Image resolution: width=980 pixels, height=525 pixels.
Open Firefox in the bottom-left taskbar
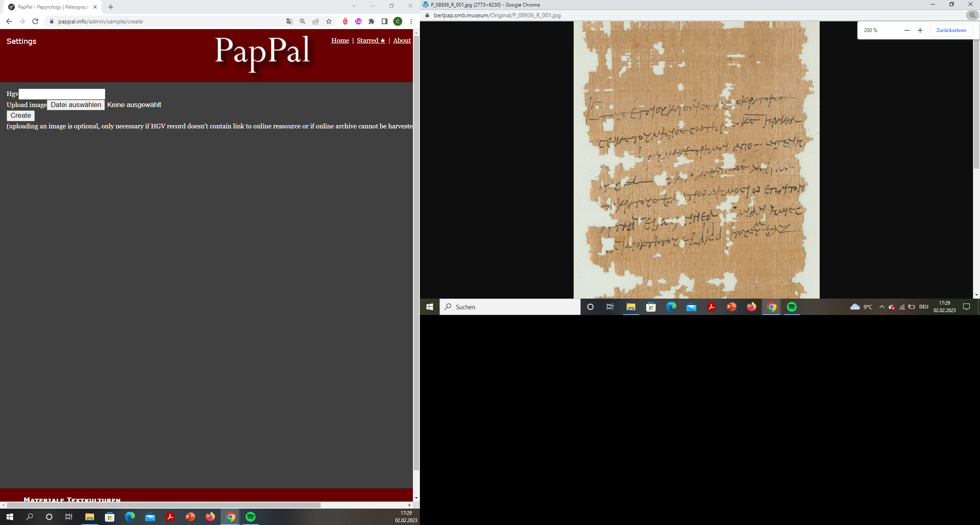coord(210,517)
